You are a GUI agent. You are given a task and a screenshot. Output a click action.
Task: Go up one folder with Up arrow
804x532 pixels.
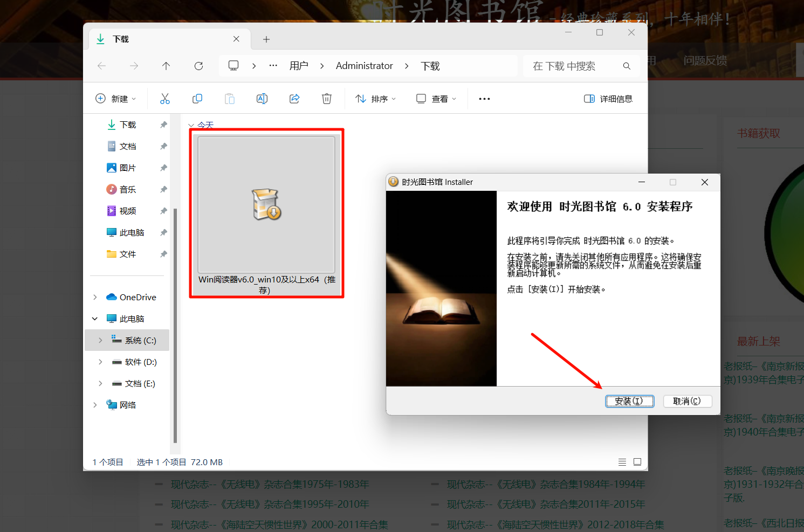tap(166, 66)
